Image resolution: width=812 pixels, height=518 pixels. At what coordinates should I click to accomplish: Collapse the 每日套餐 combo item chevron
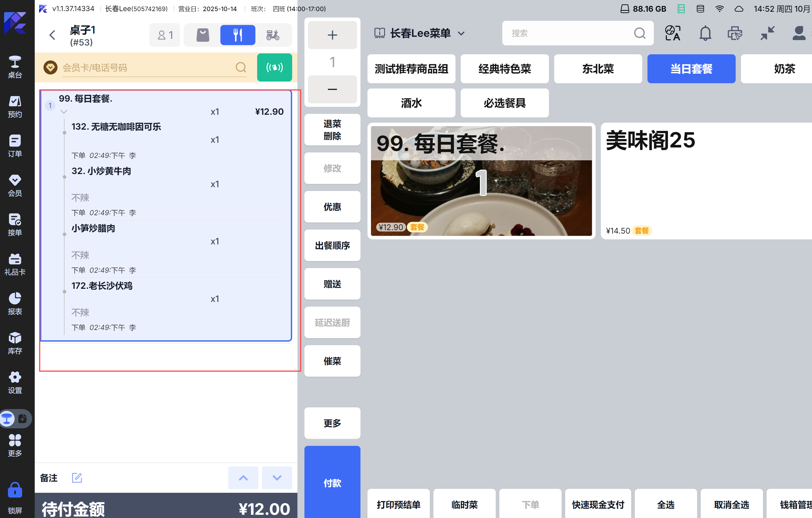[64, 112]
